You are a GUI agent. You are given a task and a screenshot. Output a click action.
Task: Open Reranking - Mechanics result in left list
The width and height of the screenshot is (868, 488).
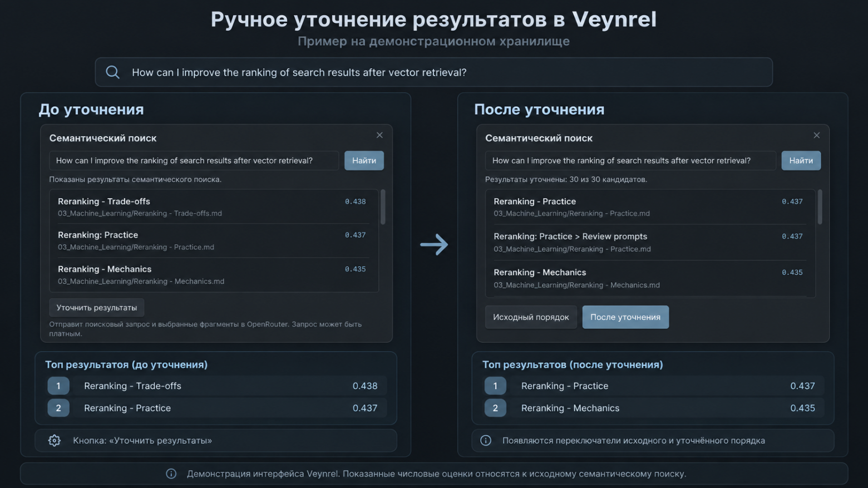214,275
